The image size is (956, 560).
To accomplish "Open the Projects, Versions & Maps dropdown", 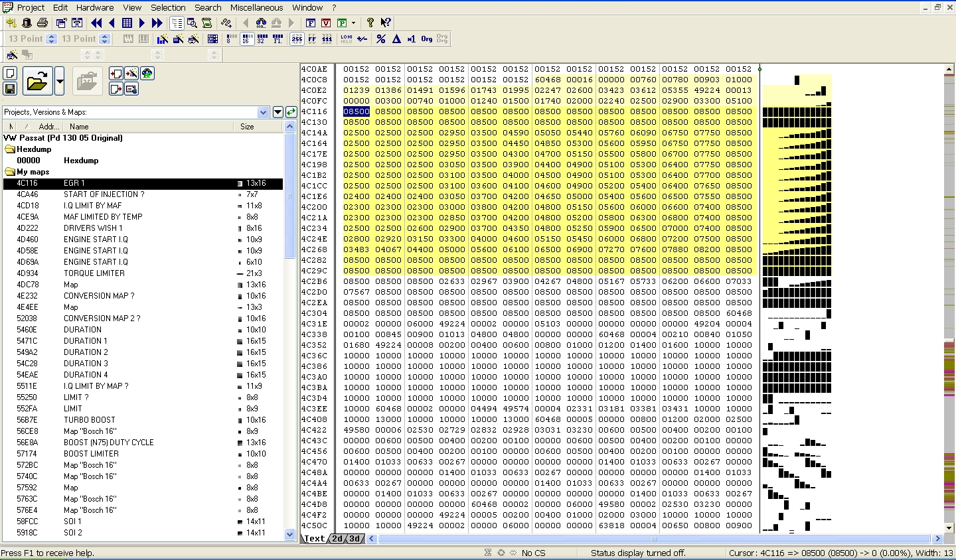I will coord(263,112).
